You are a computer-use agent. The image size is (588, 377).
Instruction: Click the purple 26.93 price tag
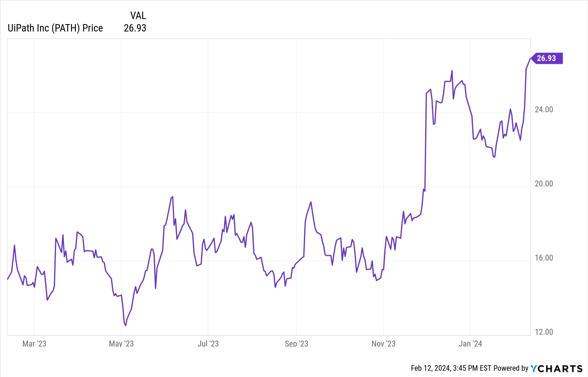pos(547,58)
